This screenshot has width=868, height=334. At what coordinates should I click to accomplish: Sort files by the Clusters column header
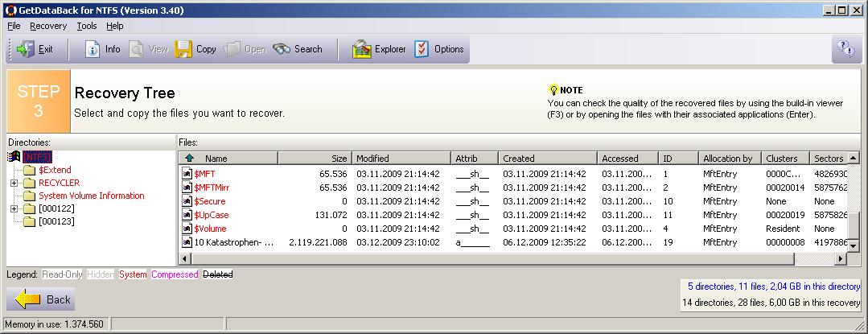[x=785, y=159]
